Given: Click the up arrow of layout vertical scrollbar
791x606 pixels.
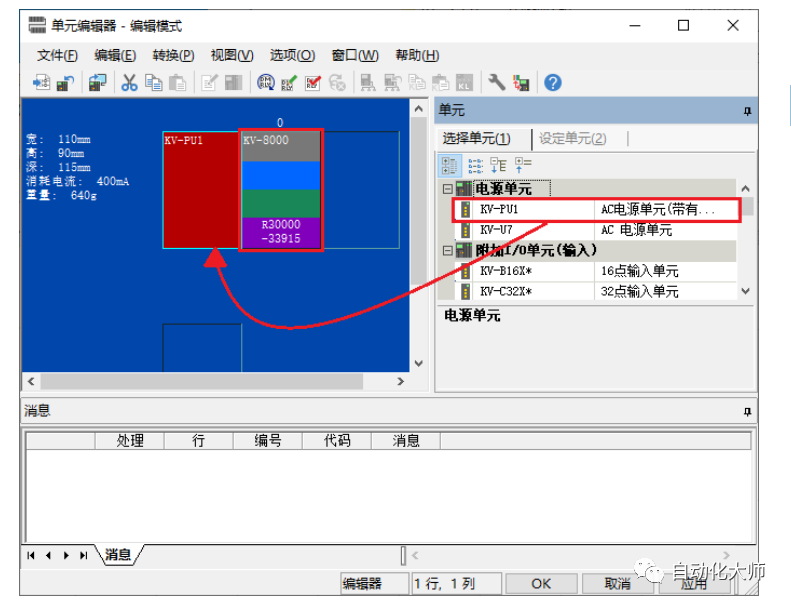Looking at the screenshot, I should tap(419, 109).
